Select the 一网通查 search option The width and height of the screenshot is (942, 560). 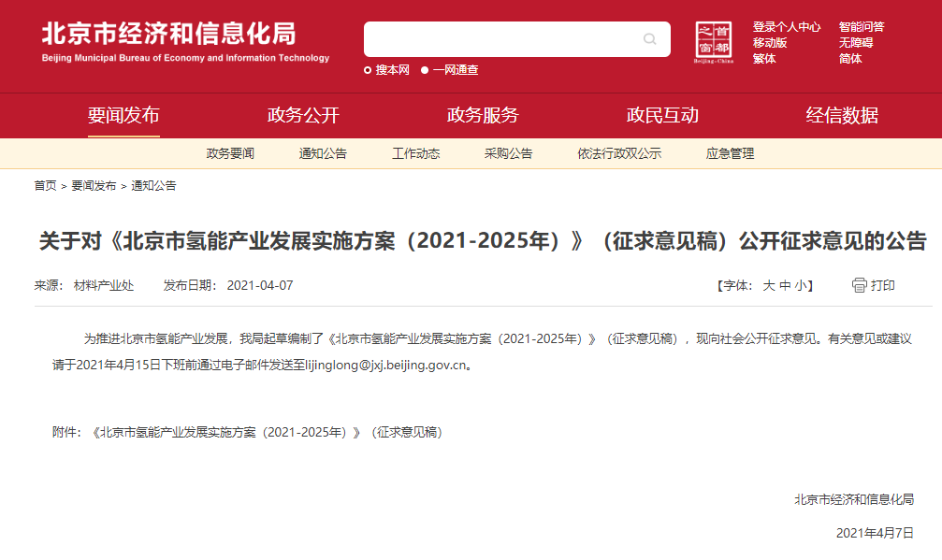[x=455, y=69]
